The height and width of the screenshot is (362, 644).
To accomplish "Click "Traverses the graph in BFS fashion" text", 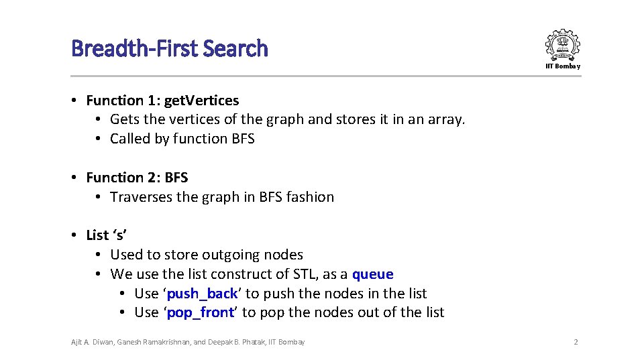I will coord(221,197).
